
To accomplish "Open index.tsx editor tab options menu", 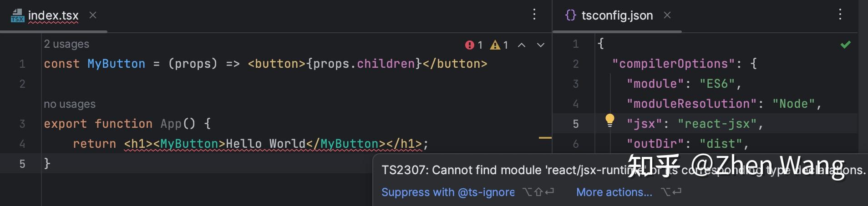I will (x=534, y=15).
